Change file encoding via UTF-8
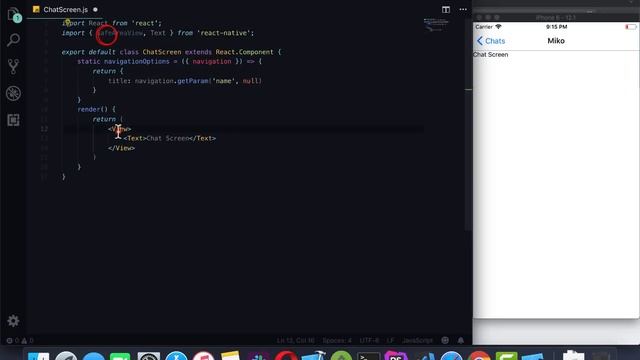Image resolution: width=640 pixels, height=360 pixels. 369,340
